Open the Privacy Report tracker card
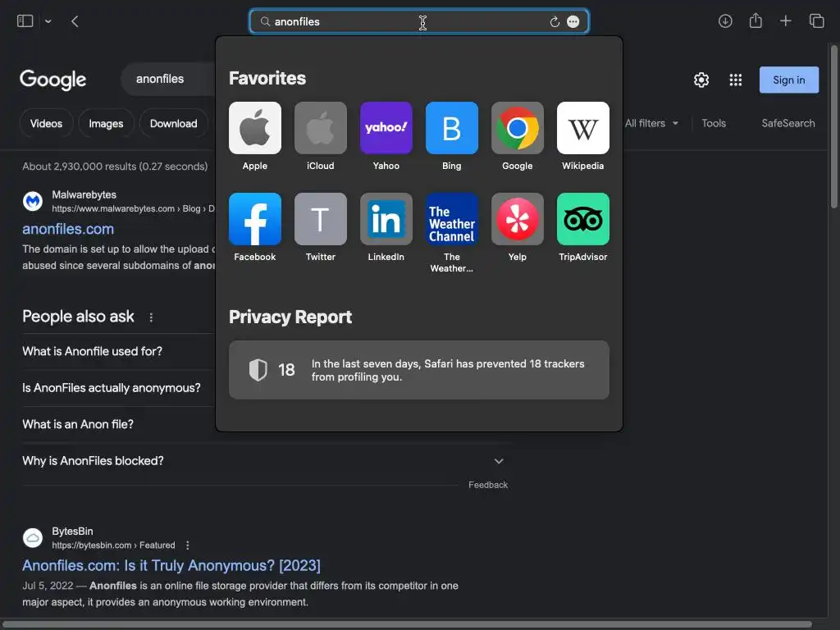840x630 pixels. 419,370
